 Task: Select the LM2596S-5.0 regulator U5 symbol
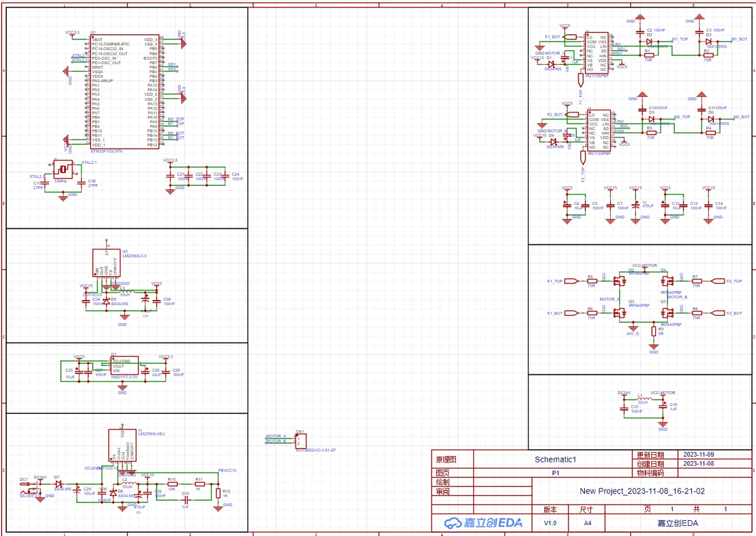[106, 263]
